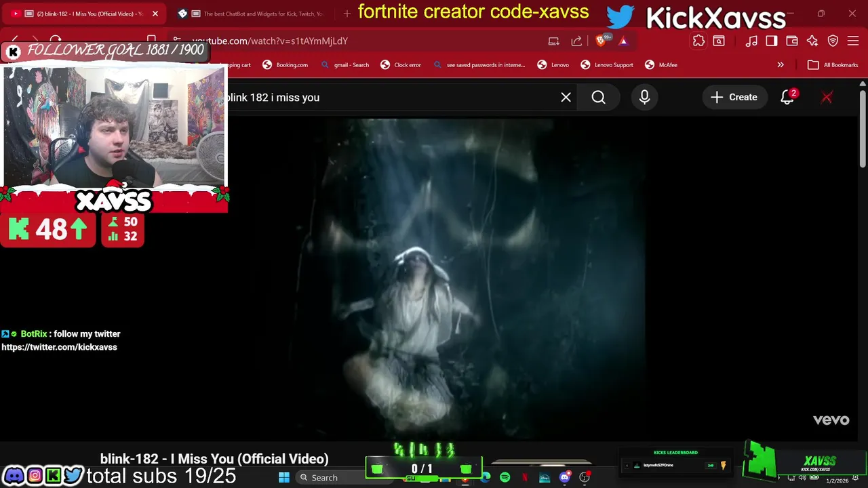
Task: Open Spotify from the taskbar
Action: [x=505, y=477]
